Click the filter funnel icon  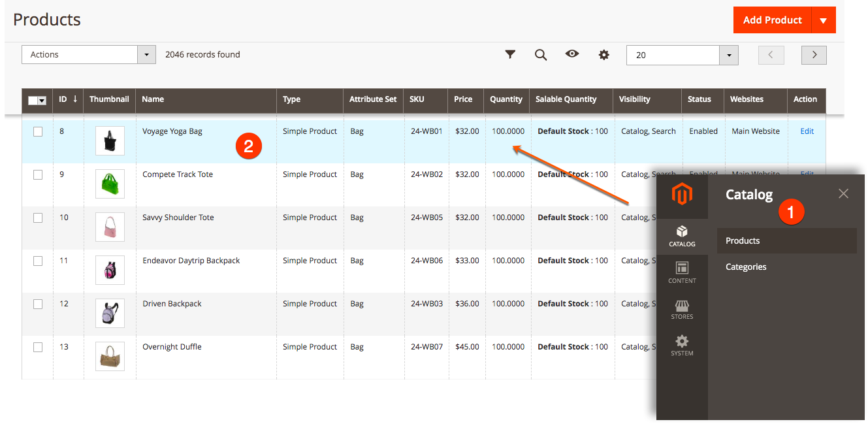pyautogui.click(x=510, y=55)
